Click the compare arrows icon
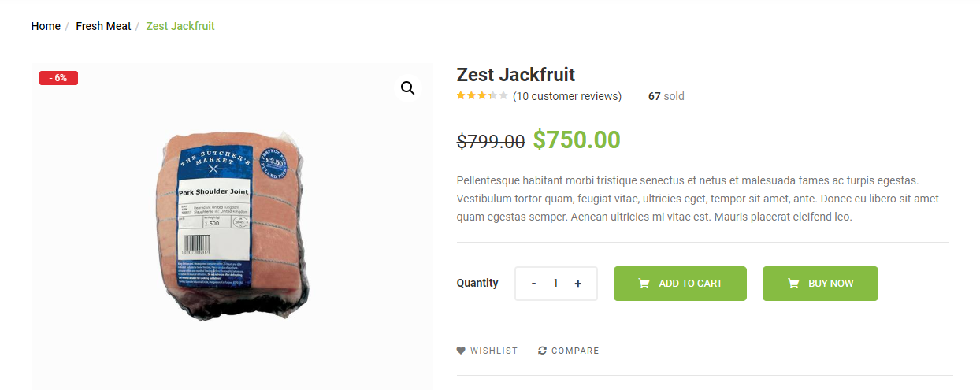The width and height of the screenshot is (980, 390). pos(542,351)
